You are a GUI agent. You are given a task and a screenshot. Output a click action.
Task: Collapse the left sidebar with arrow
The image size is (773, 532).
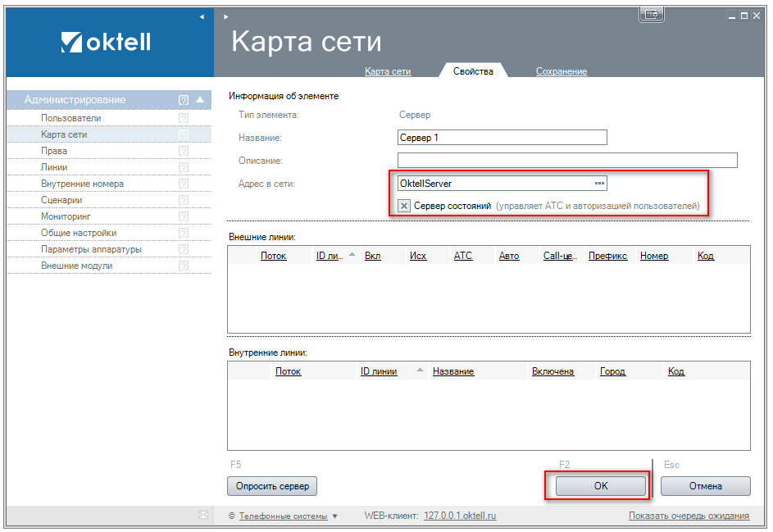tap(202, 16)
